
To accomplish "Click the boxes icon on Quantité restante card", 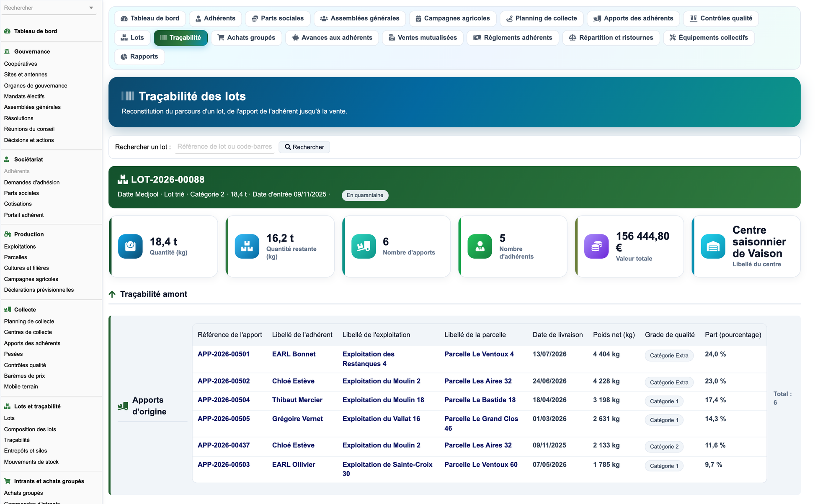I will pyautogui.click(x=247, y=246).
